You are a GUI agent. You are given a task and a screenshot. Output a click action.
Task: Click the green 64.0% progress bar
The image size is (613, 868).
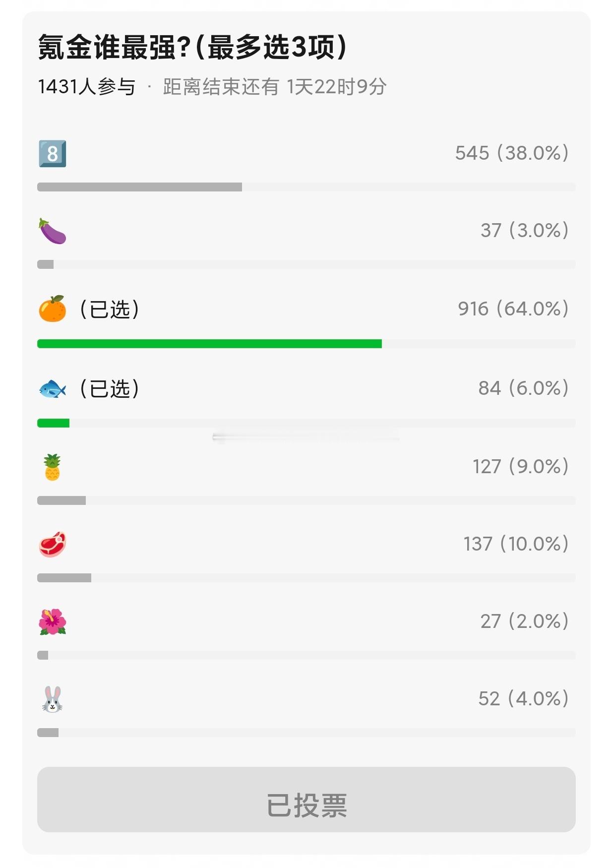209,344
